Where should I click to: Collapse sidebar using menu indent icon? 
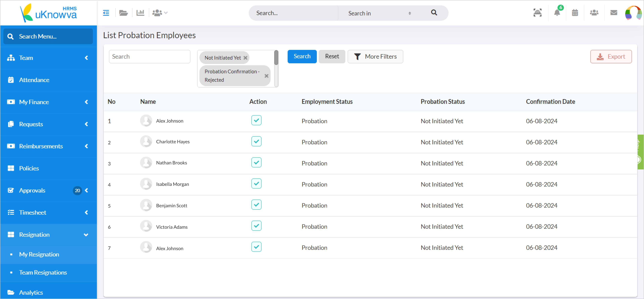(x=106, y=13)
